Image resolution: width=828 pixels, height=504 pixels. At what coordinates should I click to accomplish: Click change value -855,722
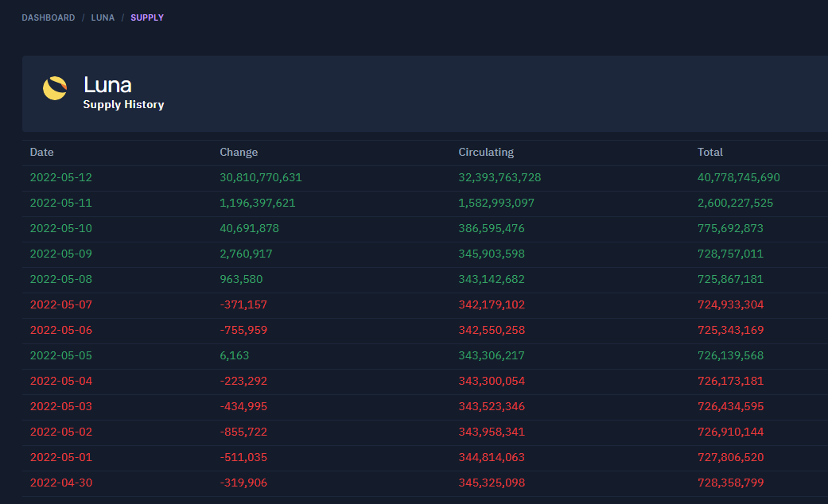coord(243,432)
